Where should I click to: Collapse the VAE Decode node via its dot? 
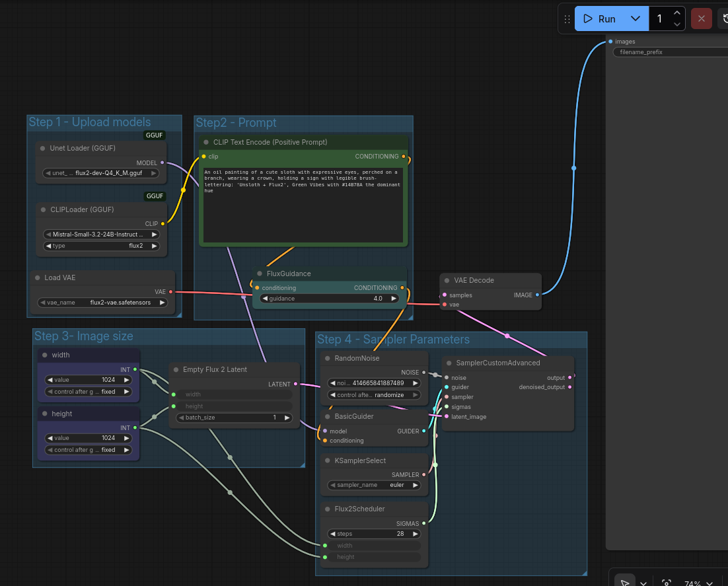point(447,281)
